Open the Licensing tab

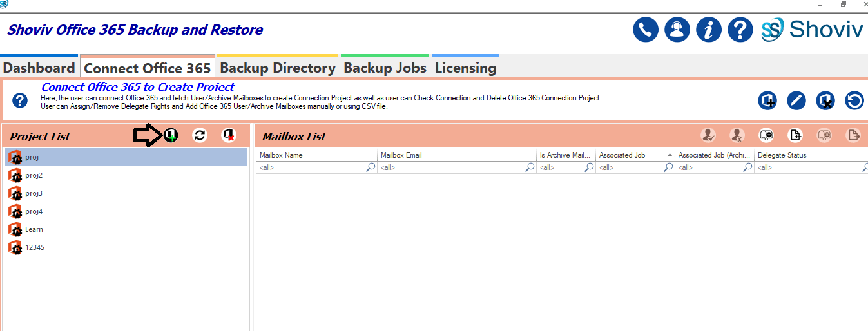point(466,68)
